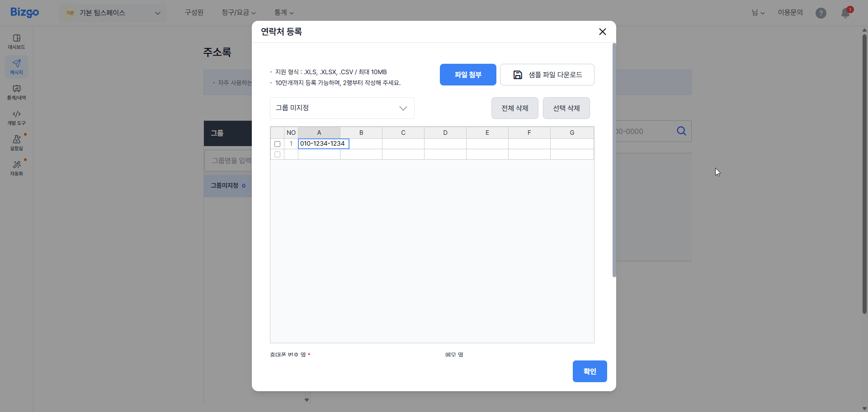This screenshot has height=412, width=868.
Task: Click the help question mark icon
Action: click(x=821, y=13)
